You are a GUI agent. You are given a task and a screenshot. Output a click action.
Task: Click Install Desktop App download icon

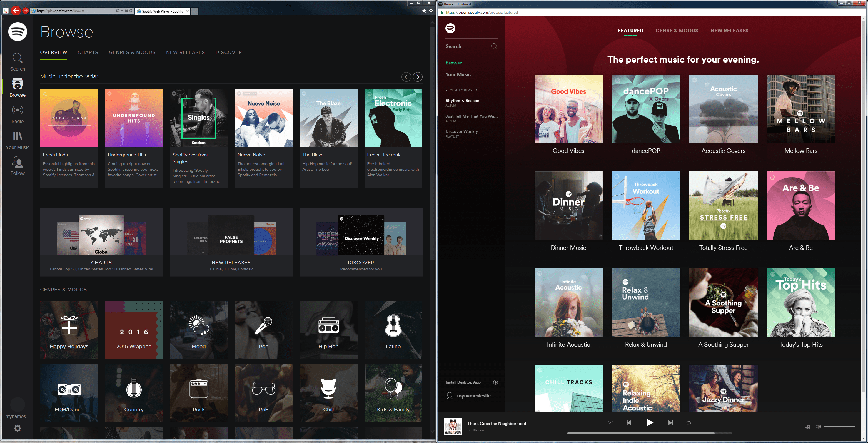(495, 382)
